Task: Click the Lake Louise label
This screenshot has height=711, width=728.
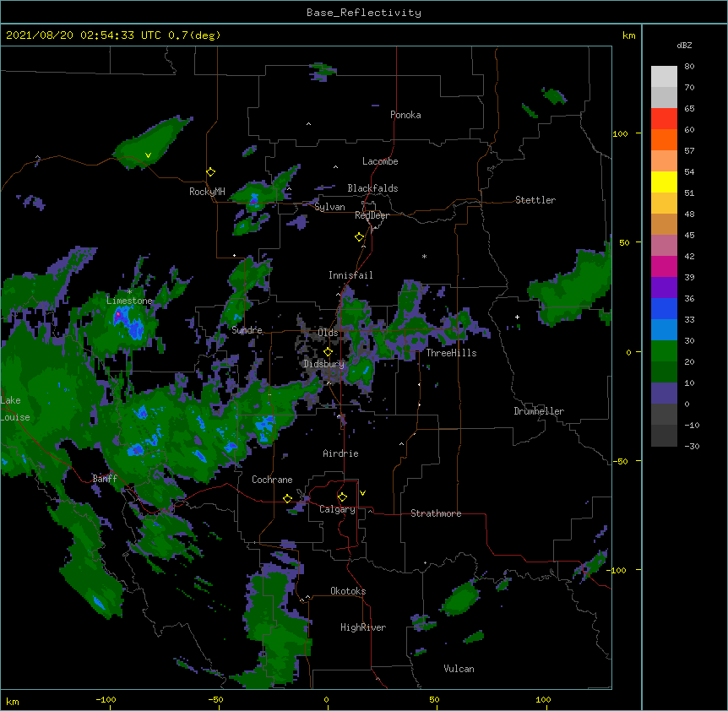Action: coord(15,409)
